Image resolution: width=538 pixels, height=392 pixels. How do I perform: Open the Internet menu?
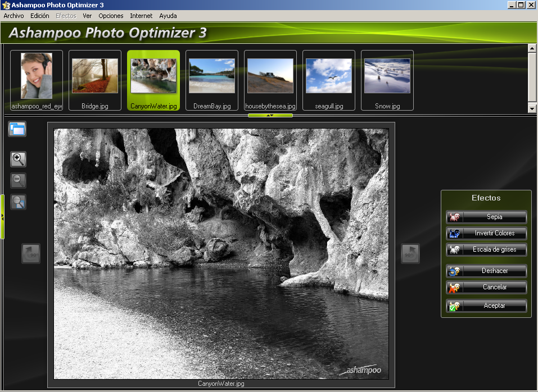click(x=141, y=16)
